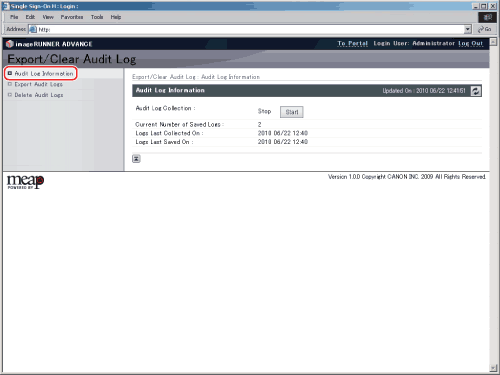
Task: Open the Address bar dropdown arrow
Action: pyautogui.click(x=468, y=29)
